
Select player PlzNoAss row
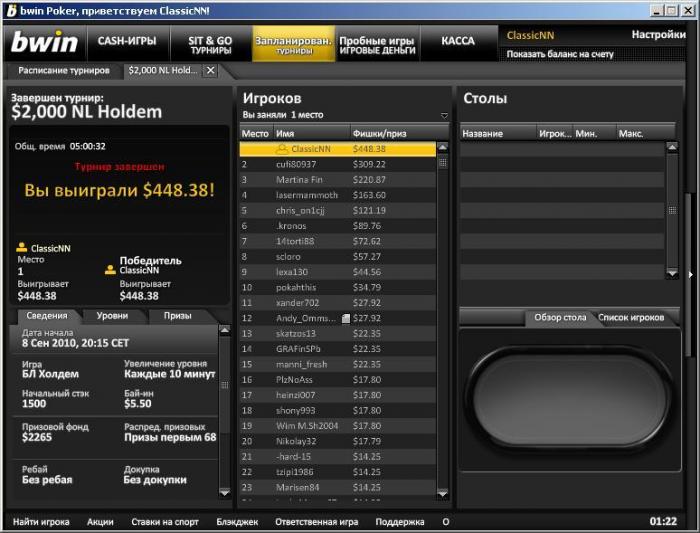click(x=338, y=380)
